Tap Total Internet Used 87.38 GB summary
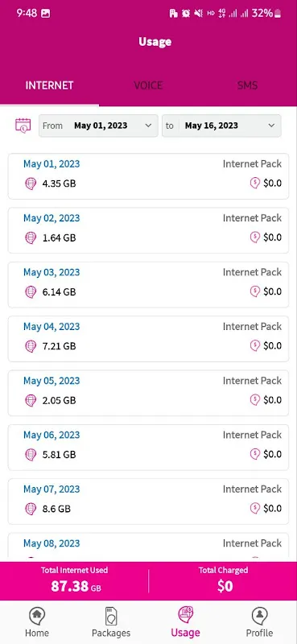297x644 pixels. (74, 581)
